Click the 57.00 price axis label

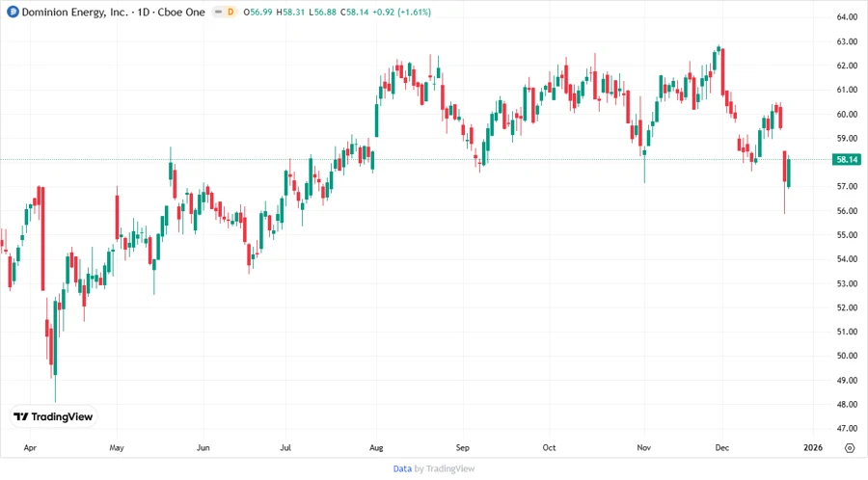pyautogui.click(x=847, y=186)
